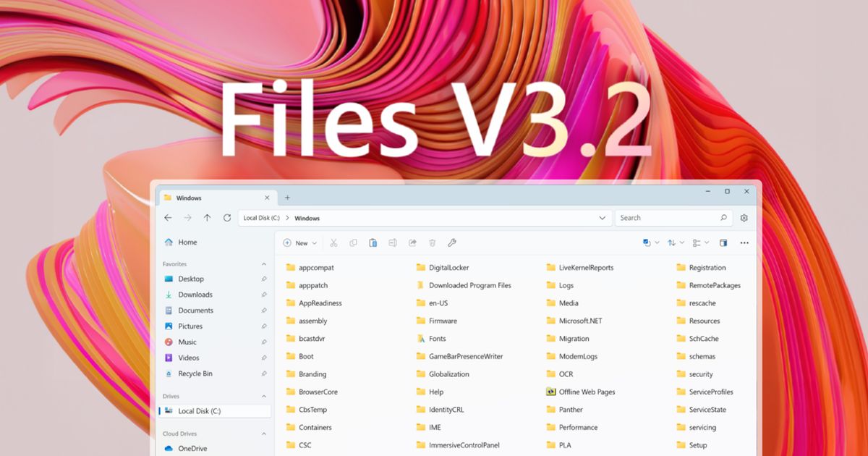
Task: Open Desktop in Favorites
Action: (214, 279)
